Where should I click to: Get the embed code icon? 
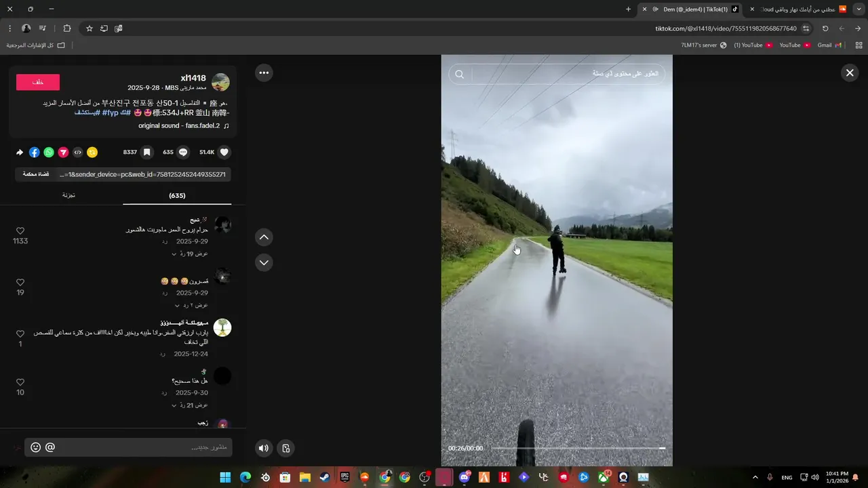click(77, 152)
